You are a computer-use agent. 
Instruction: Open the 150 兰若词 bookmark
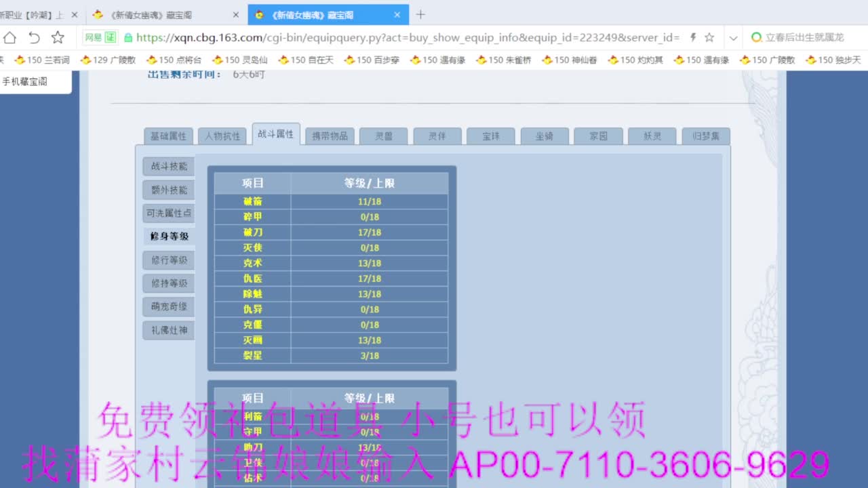[42, 60]
